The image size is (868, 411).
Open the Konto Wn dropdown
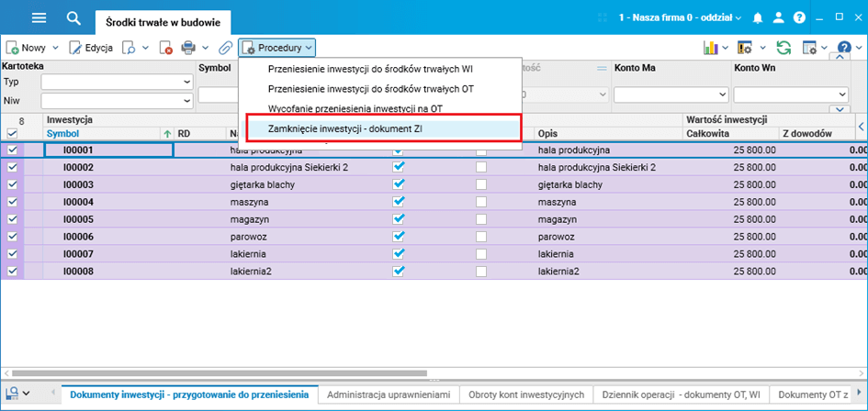(791, 94)
